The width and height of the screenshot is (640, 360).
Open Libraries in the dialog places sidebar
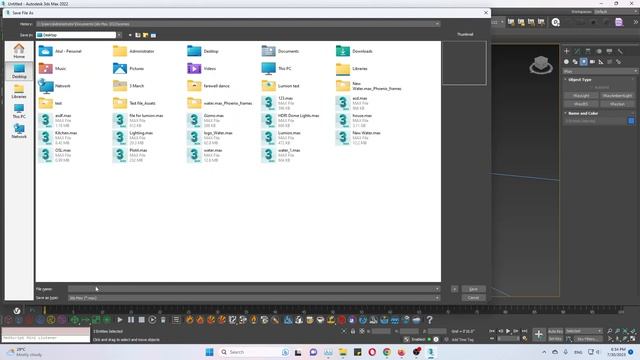[19, 91]
